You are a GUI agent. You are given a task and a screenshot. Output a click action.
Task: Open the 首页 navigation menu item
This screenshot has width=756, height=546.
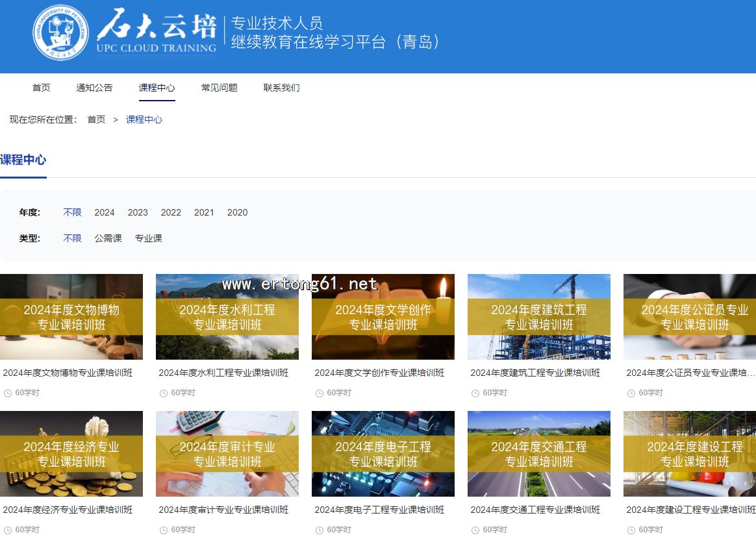pyautogui.click(x=41, y=88)
